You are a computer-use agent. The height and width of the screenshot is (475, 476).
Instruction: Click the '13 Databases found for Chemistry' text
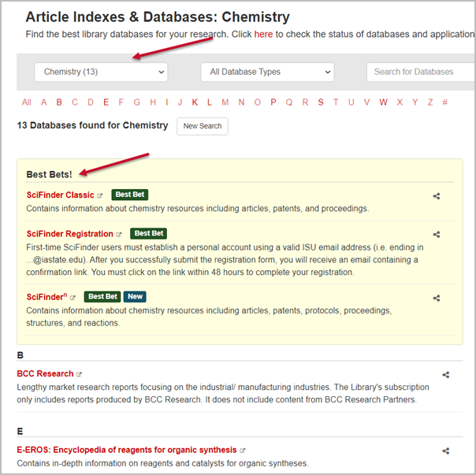92,125
